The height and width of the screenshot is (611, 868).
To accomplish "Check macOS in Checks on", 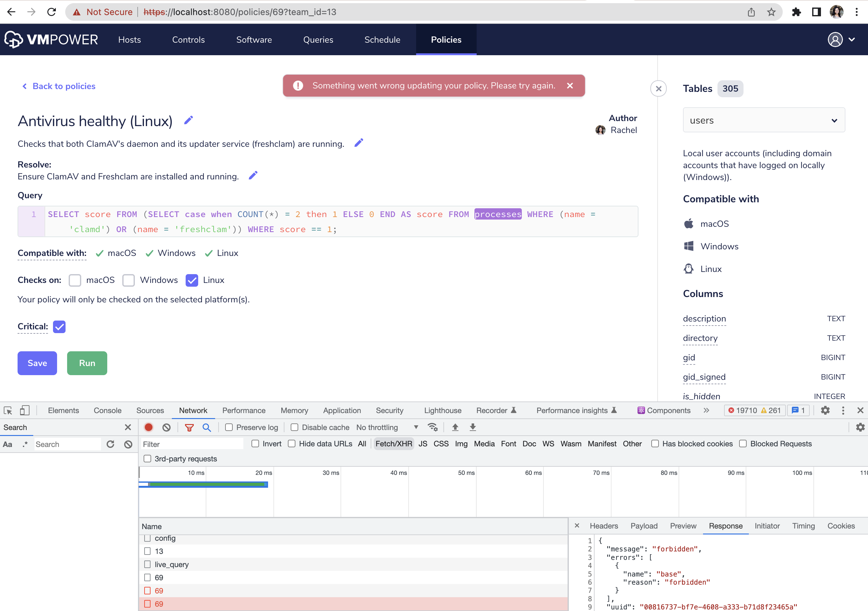I will tap(75, 280).
